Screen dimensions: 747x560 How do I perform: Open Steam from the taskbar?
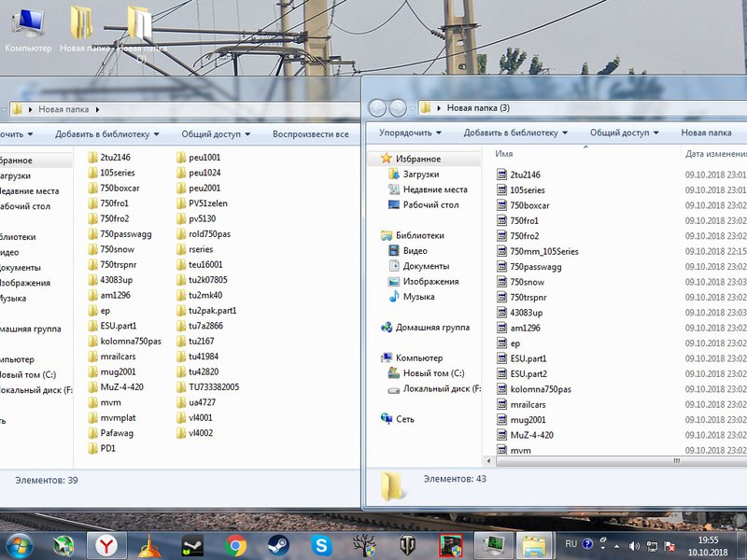coord(277,545)
